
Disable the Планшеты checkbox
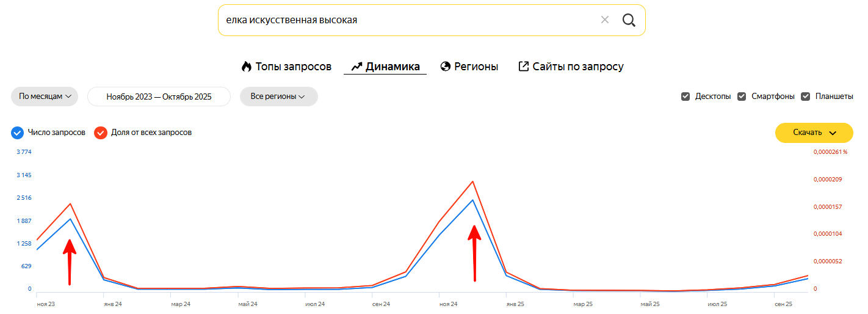click(x=805, y=97)
